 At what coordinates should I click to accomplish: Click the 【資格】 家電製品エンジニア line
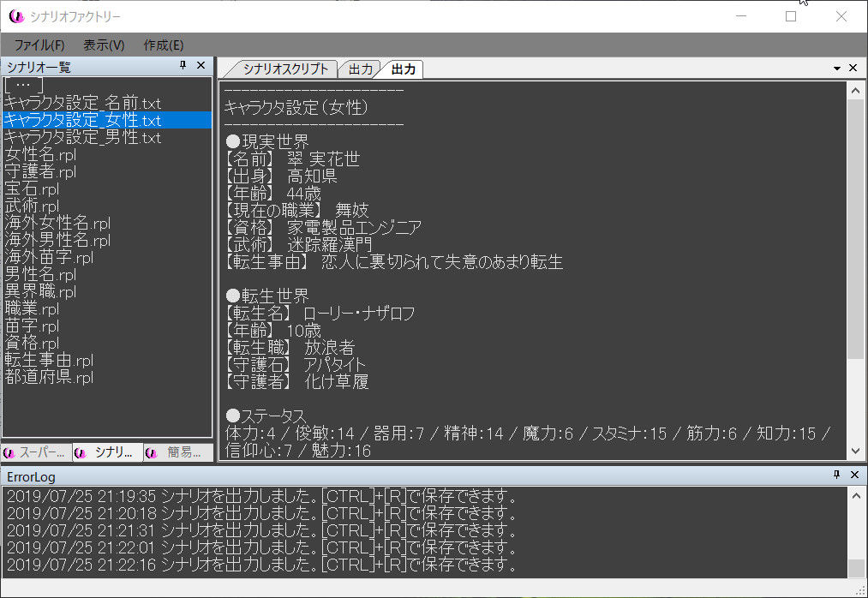tap(323, 228)
